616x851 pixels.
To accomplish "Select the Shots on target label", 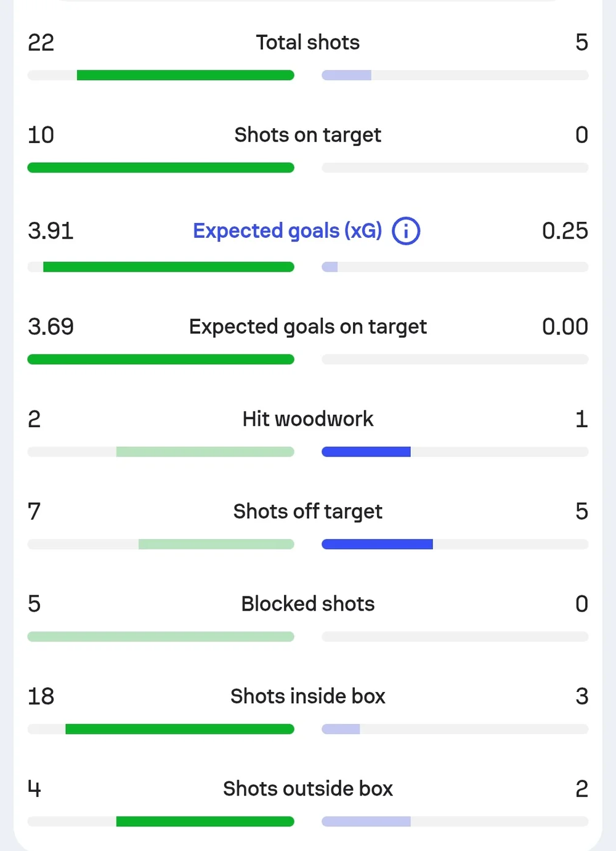I will tap(308, 135).
